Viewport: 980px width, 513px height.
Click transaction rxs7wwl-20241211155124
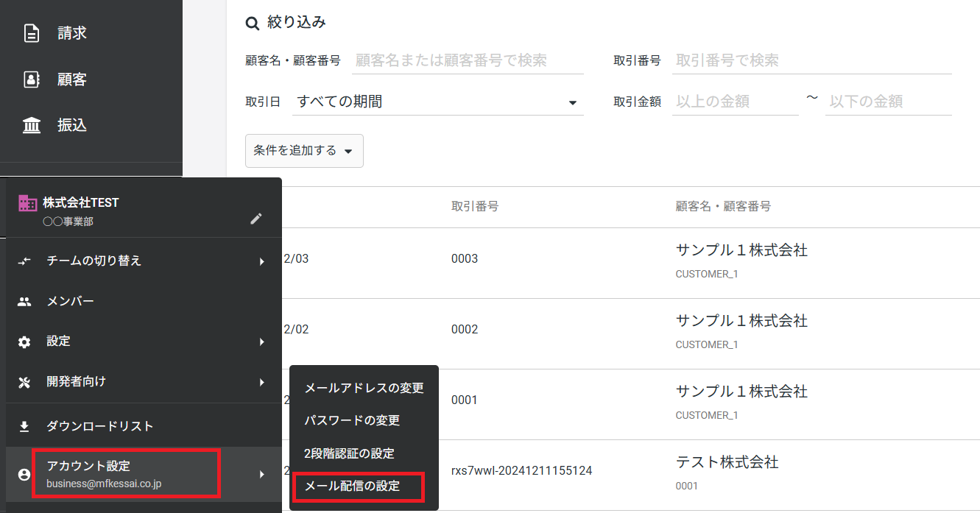pos(522,471)
